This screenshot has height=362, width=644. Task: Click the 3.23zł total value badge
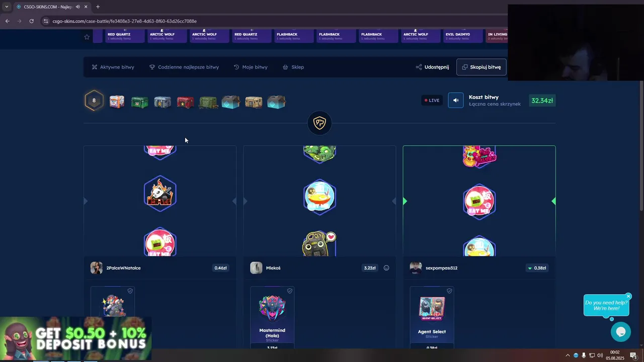(x=370, y=268)
